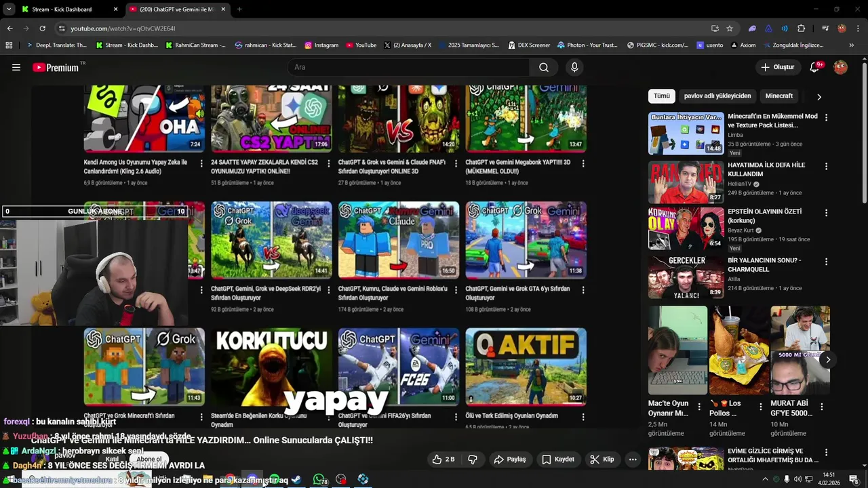The image size is (868, 488).
Task: Open the ChatGPT Gemini FC26 video thumbnail
Action: coord(399,367)
